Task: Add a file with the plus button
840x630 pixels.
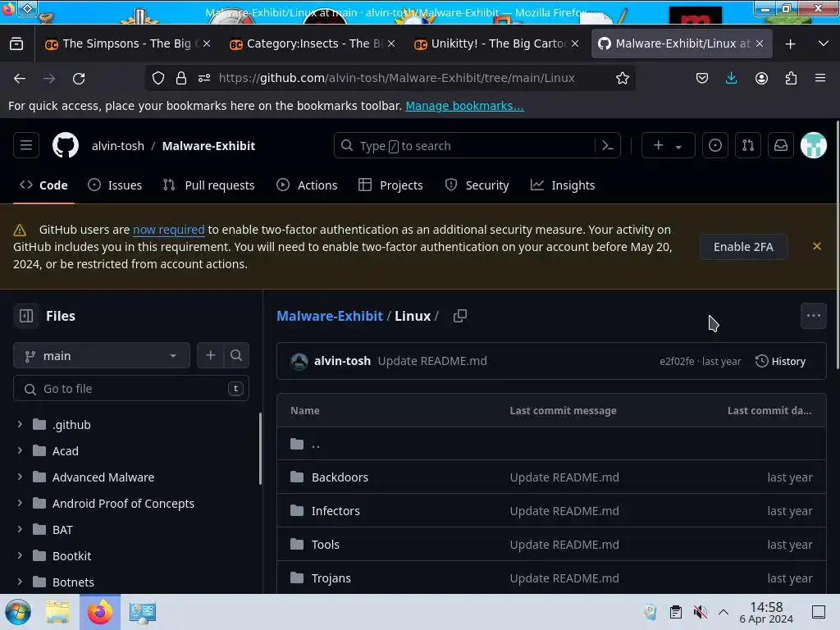Action: (211, 356)
